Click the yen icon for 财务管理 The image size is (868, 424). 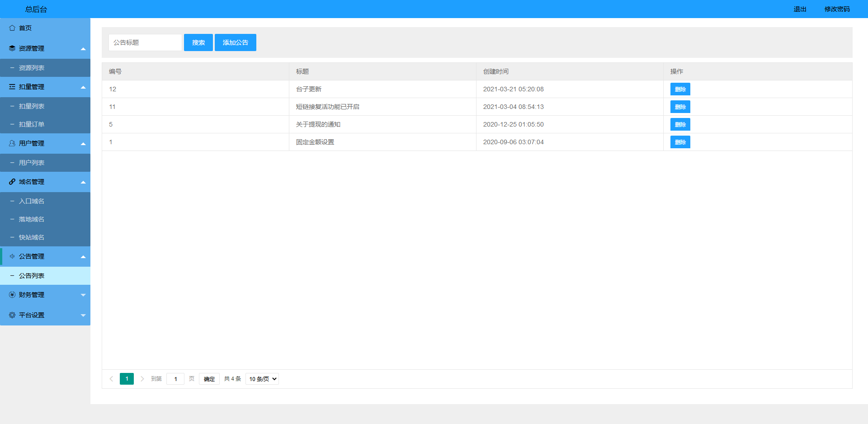(12, 295)
